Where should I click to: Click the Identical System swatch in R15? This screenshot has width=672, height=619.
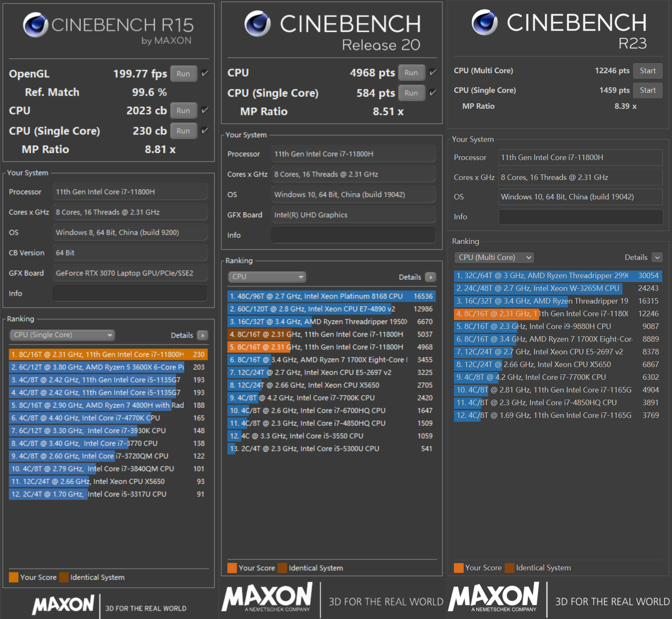point(64,577)
